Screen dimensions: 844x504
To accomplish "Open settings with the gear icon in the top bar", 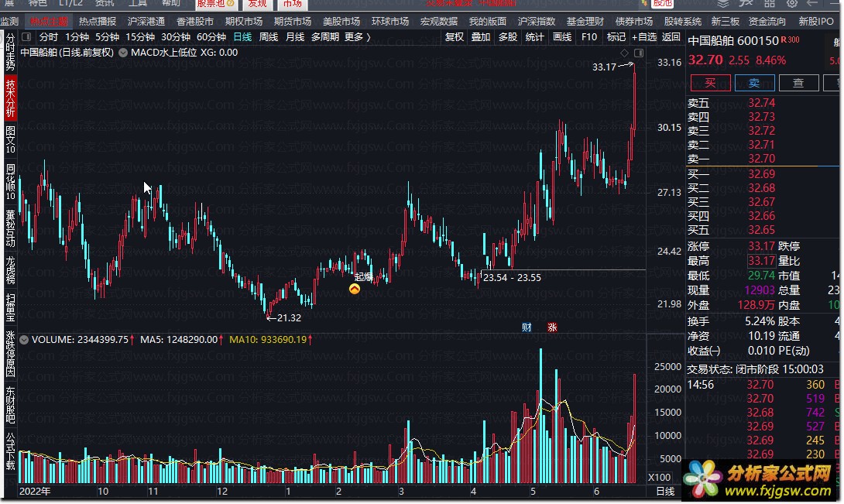I will point(792,4).
